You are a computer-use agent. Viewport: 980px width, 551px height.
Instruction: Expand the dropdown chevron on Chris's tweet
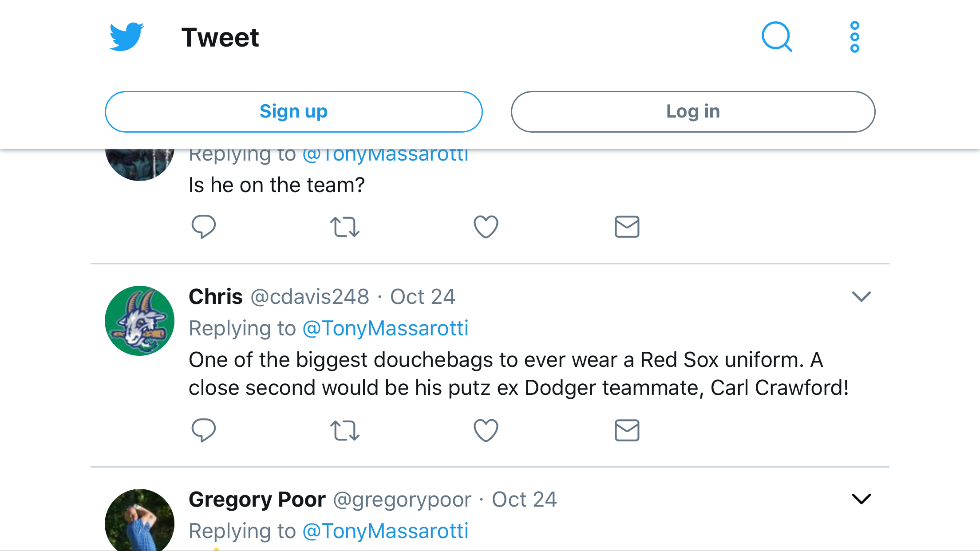pos(861,296)
